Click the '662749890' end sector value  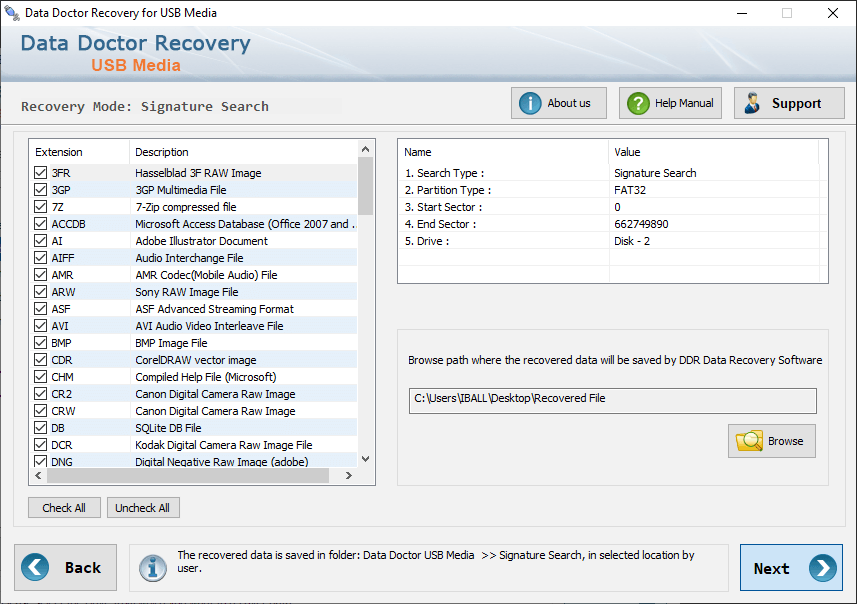click(641, 224)
